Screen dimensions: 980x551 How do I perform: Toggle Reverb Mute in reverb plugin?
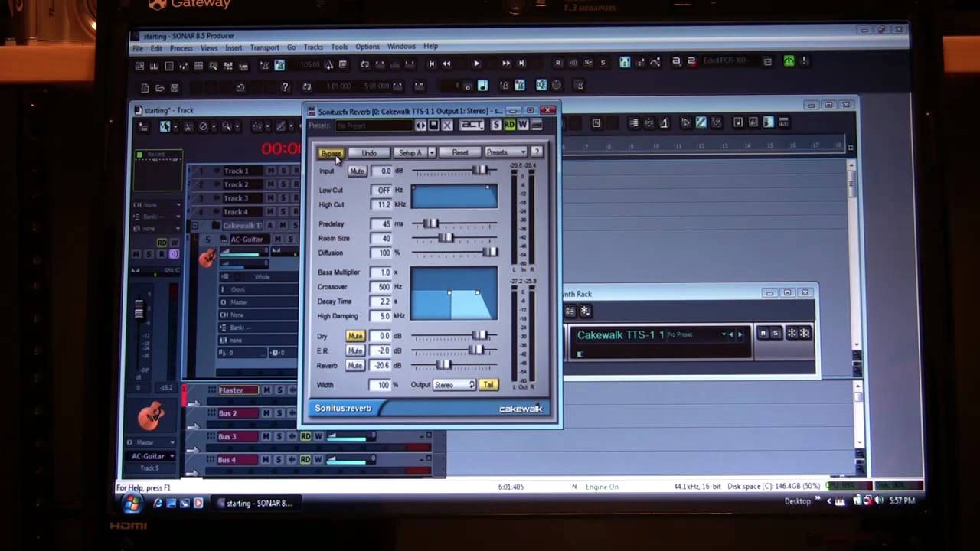(354, 365)
